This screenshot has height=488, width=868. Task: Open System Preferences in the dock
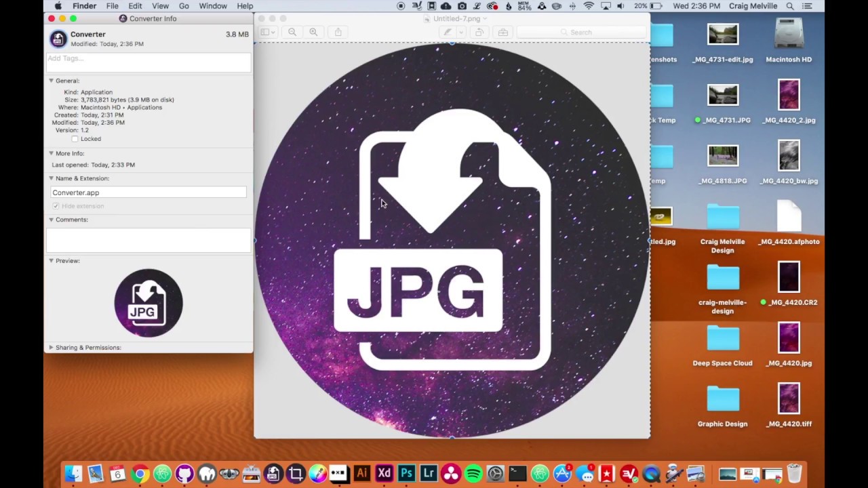coord(495,473)
